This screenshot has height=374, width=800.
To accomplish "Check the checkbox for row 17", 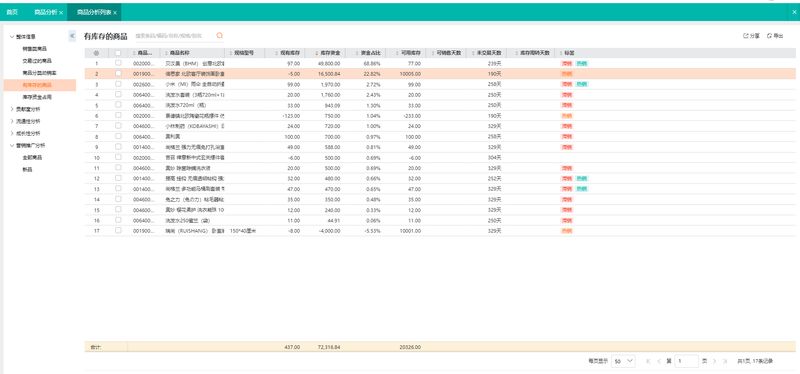I will pyautogui.click(x=118, y=230).
